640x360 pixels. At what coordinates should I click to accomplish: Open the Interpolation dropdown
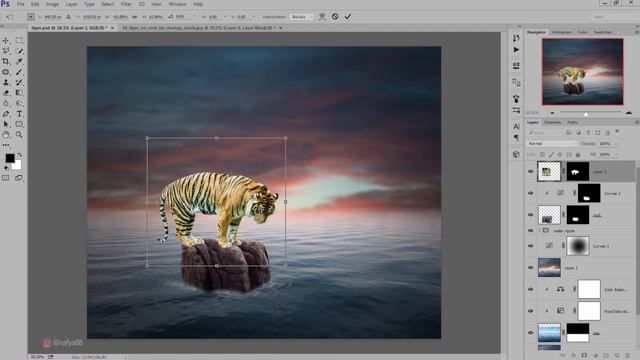pyautogui.click(x=302, y=17)
